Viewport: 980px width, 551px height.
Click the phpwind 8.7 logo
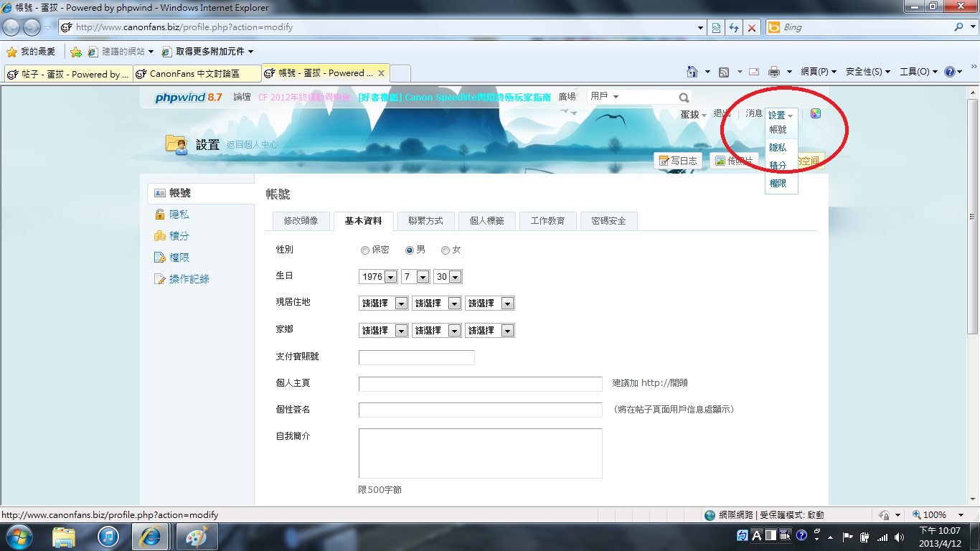coord(189,98)
